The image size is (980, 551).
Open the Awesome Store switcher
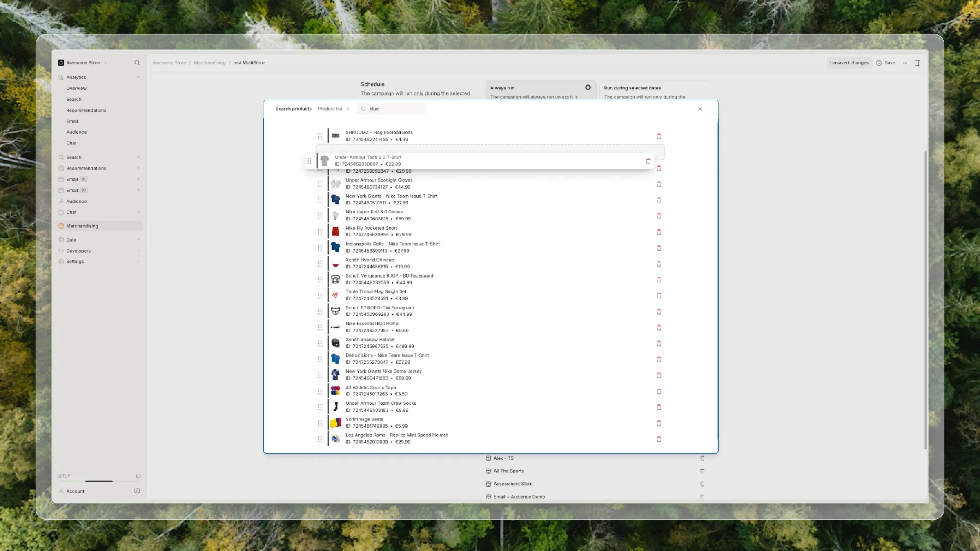coord(82,63)
